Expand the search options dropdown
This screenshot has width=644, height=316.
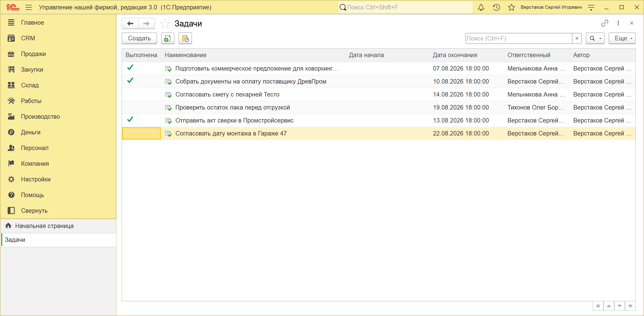595,38
